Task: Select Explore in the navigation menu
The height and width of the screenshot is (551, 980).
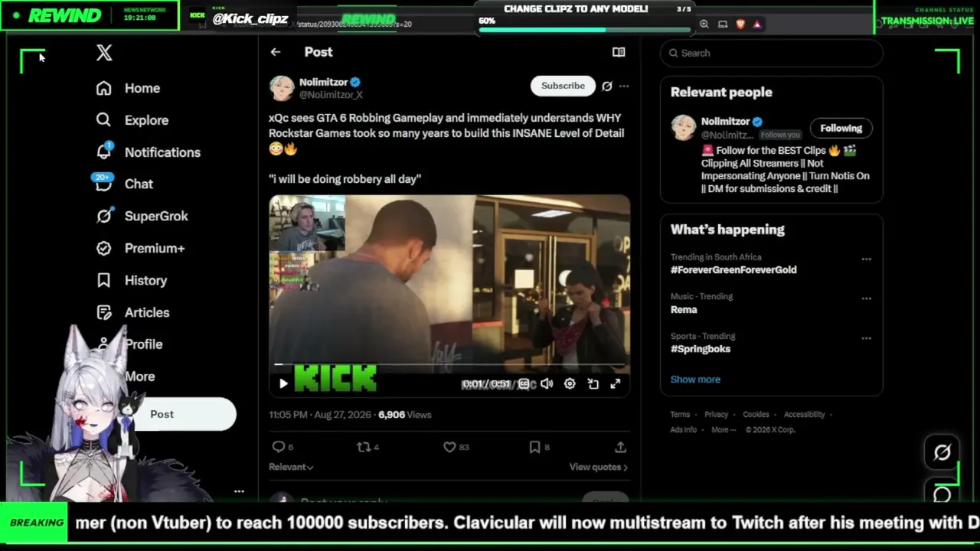Action: (146, 120)
